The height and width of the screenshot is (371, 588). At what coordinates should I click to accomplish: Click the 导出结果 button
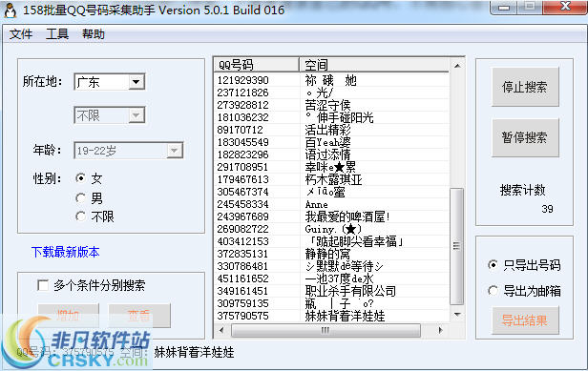pyautogui.click(x=525, y=320)
